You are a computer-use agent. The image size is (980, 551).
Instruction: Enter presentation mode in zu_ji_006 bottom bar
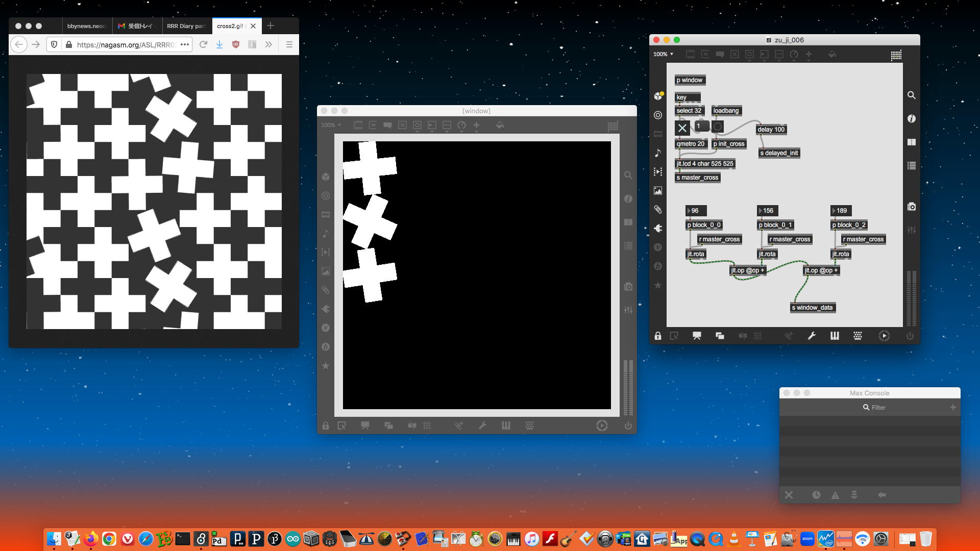point(696,336)
